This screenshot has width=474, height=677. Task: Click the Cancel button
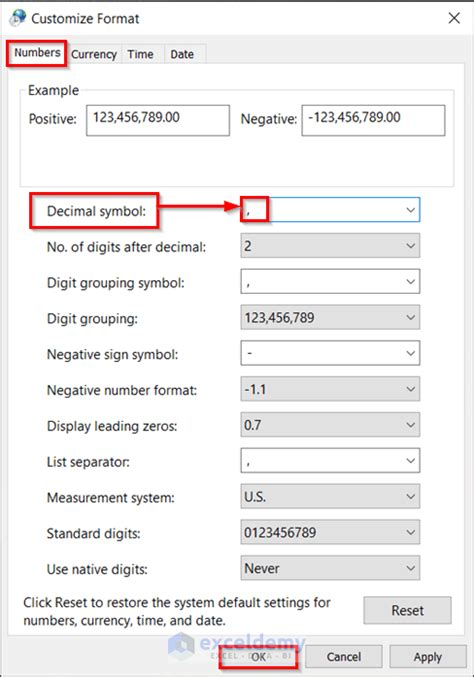[x=344, y=657]
